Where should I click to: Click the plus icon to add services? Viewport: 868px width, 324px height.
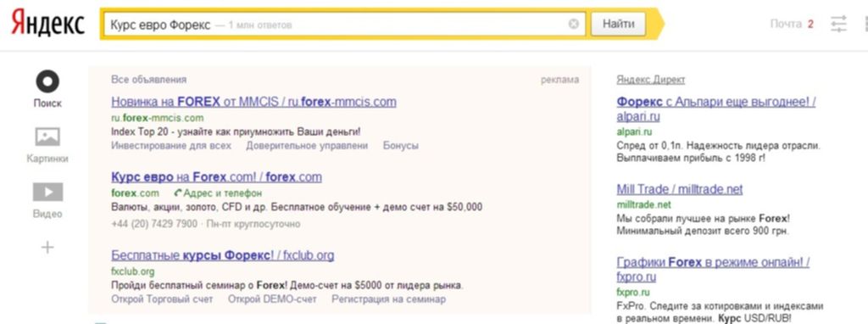coord(47,247)
